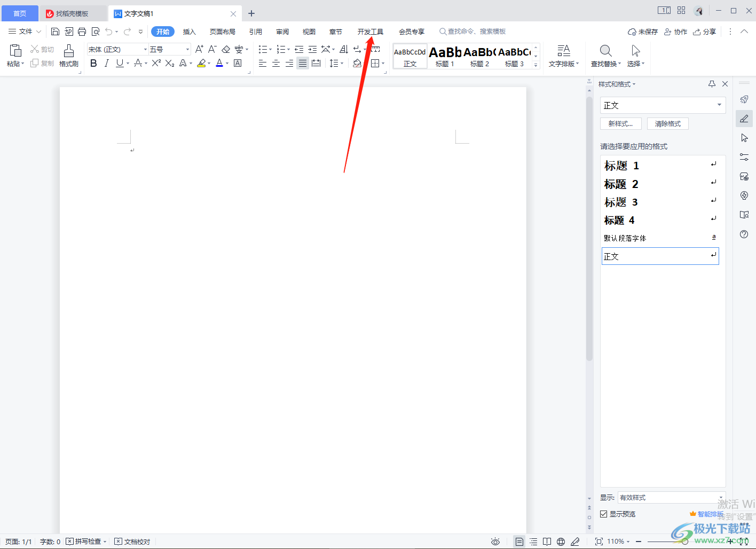Viewport: 756px width, 549px height.
Task: Click the 协作 collaborate button
Action: point(675,32)
